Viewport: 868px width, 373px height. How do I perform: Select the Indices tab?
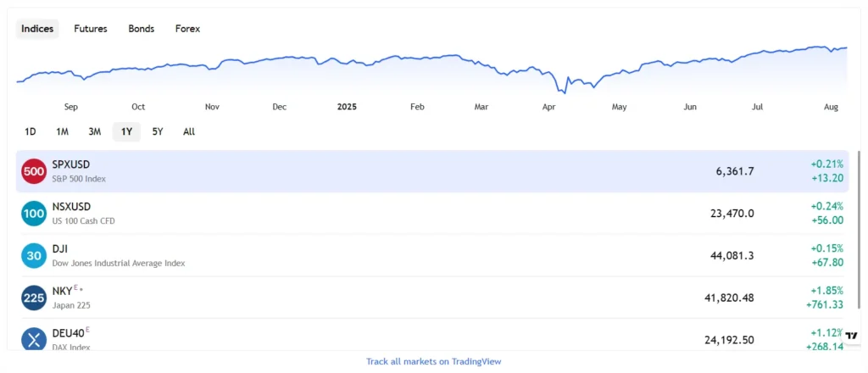click(37, 29)
